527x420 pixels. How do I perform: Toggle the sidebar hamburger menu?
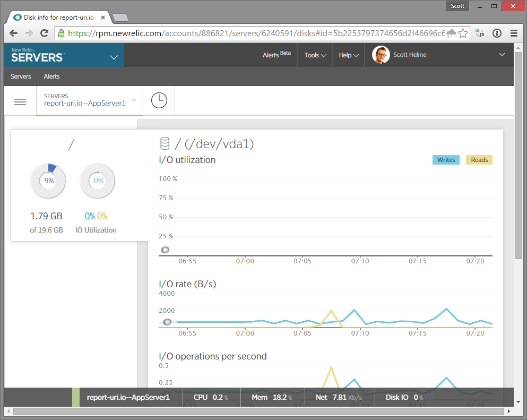(x=20, y=101)
